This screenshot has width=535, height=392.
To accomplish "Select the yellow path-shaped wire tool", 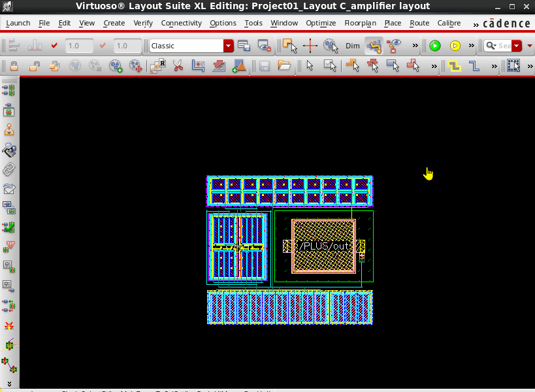I will point(454,66).
